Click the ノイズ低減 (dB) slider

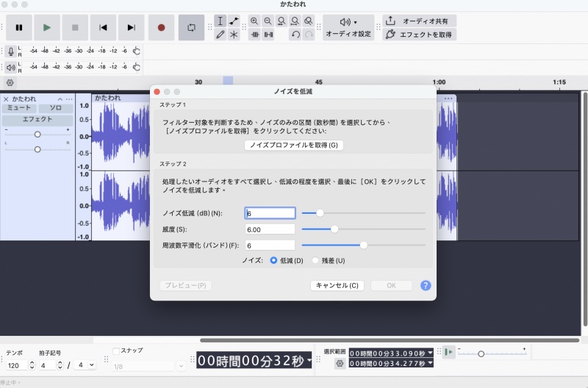coord(363,213)
